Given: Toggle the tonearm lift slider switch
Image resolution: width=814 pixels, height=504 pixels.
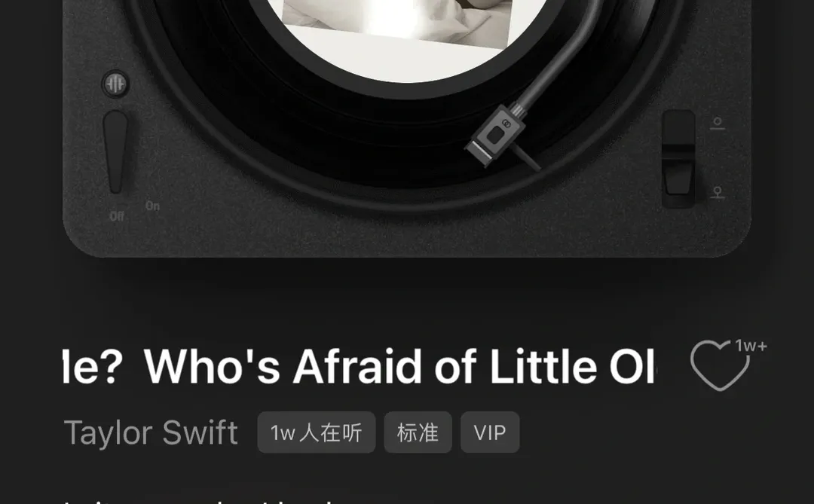Looking at the screenshot, I should coord(678,159).
